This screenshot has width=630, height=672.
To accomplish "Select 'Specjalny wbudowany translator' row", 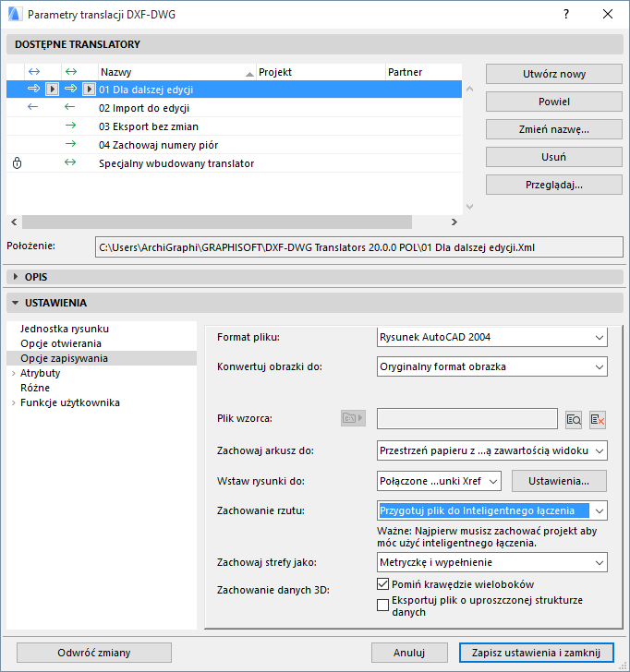I will point(234,163).
